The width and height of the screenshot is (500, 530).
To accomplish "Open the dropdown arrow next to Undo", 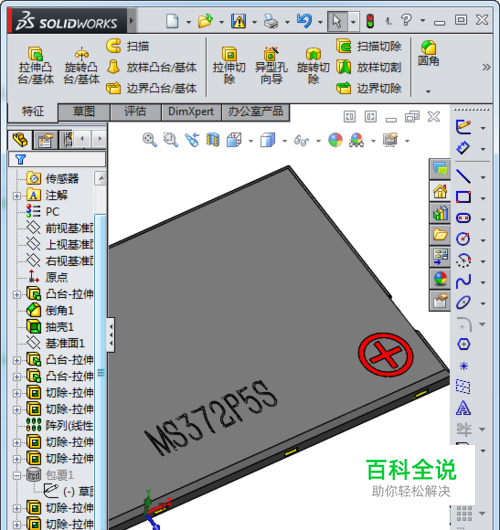I will point(320,22).
